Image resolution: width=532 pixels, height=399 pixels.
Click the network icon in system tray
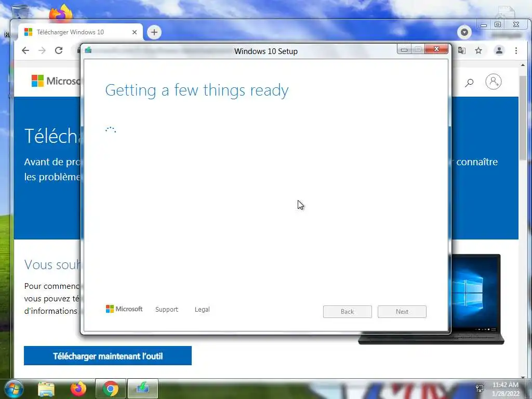point(480,389)
